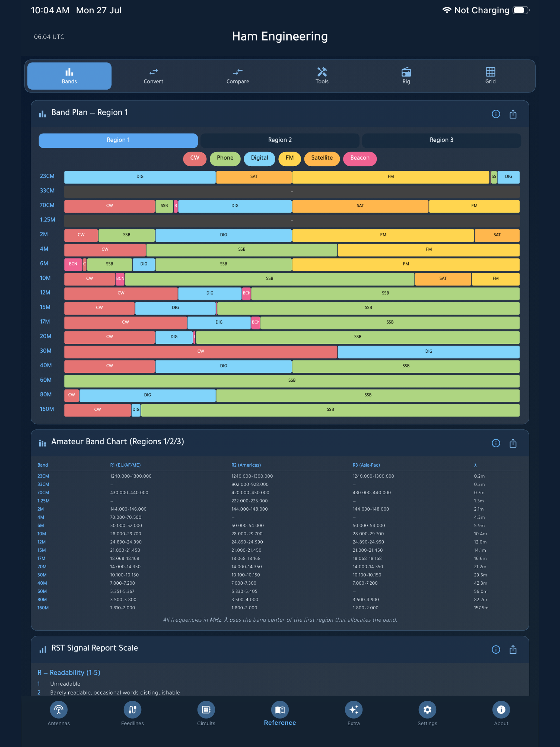Select the 23CM band plan row label
The height and width of the screenshot is (747, 560).
point(47,176)
